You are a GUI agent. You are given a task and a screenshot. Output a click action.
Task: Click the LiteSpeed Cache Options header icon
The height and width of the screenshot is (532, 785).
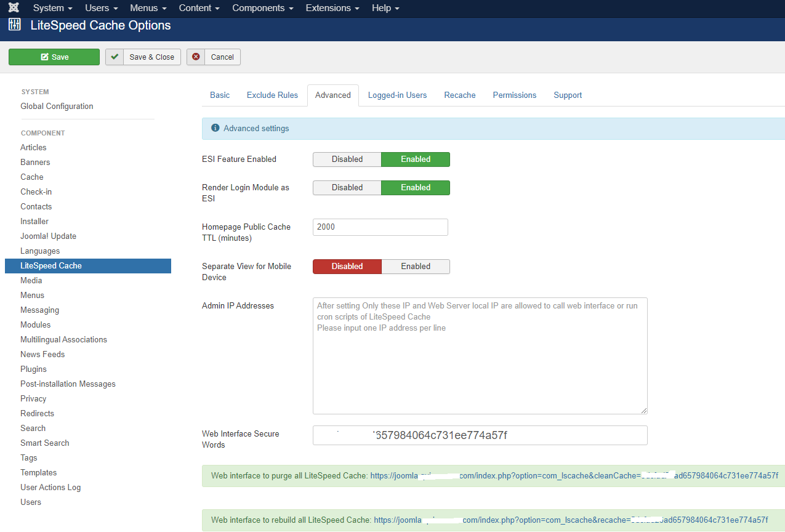click(15, 25)
